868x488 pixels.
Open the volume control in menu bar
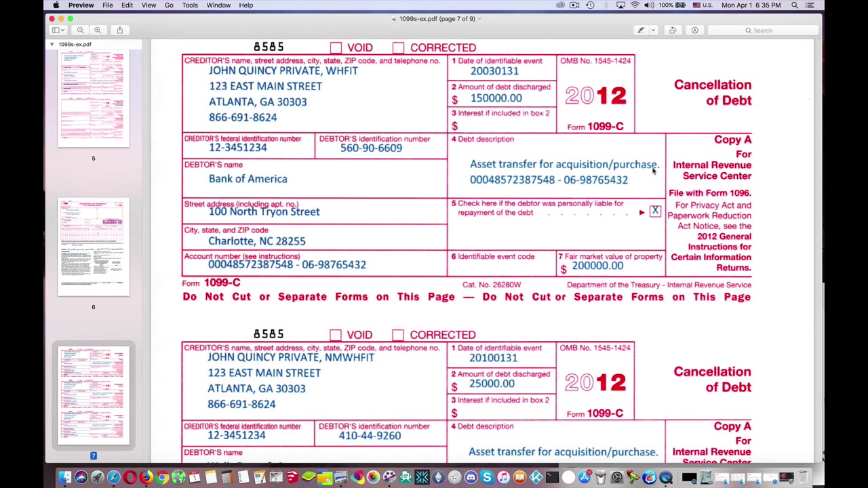[x=649, y=5]
